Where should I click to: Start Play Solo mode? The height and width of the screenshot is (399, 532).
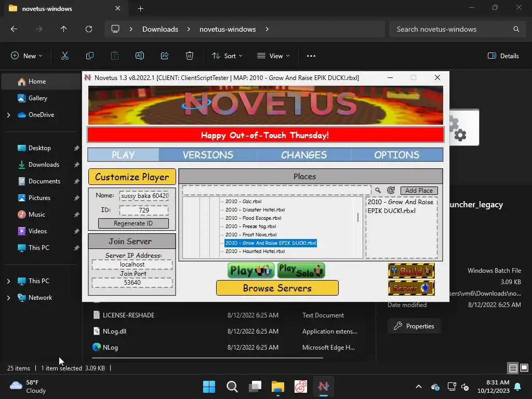pos(301,270)
